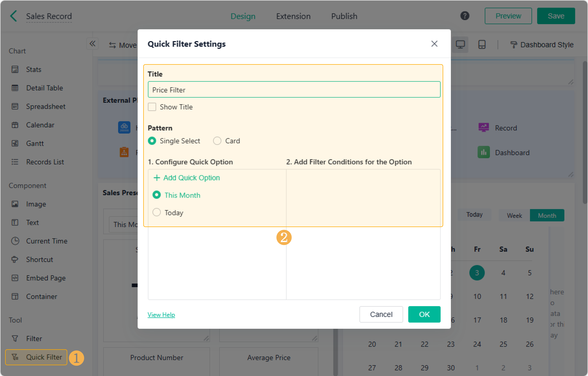Open the Extension tab
588x376 pixels.
(293, 16)
